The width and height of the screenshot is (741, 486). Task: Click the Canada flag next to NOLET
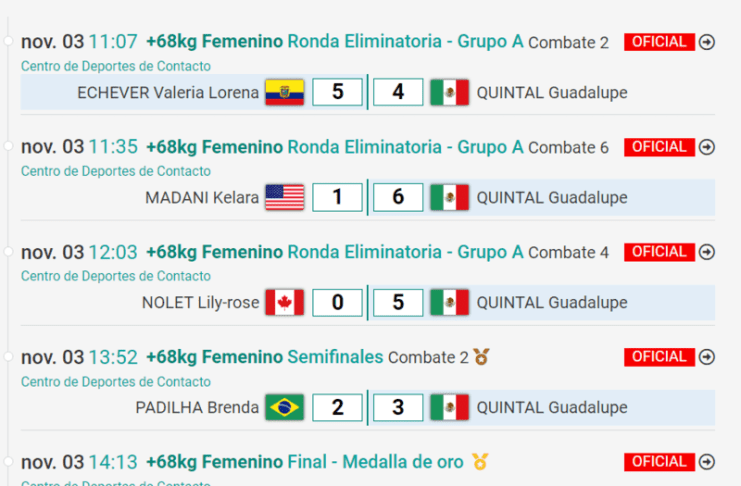coord(284,303)
